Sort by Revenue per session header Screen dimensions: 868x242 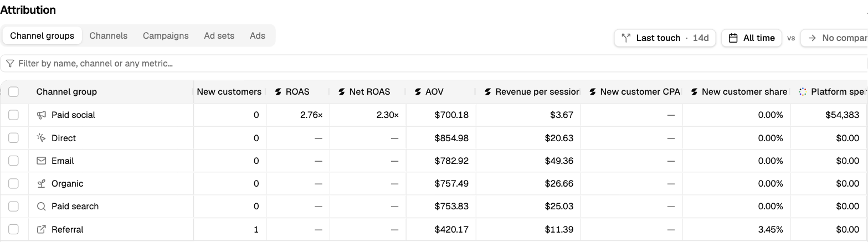tap(537, 92)
